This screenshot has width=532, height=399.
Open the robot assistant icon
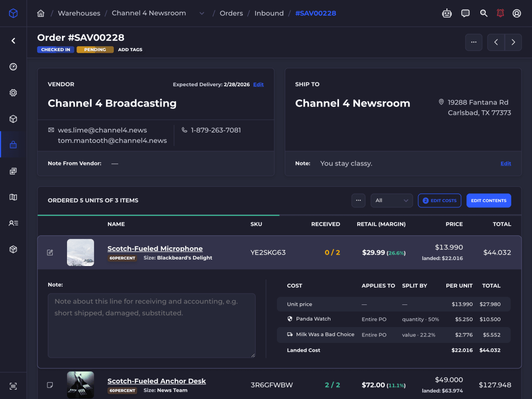click(x=447, y=13)
